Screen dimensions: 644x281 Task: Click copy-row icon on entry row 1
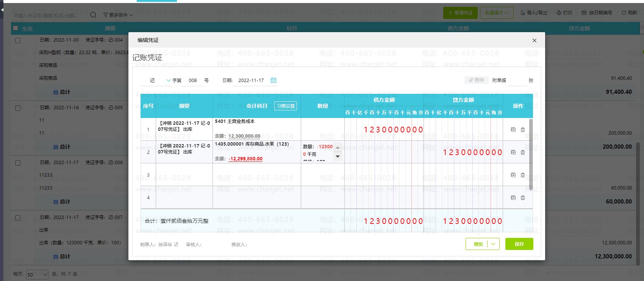click(513, 129)
